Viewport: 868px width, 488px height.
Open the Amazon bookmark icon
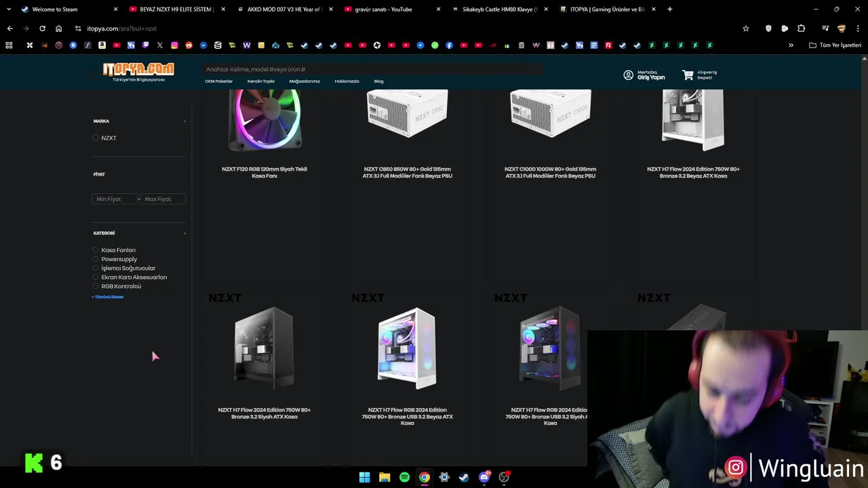[x=102, y=45]
